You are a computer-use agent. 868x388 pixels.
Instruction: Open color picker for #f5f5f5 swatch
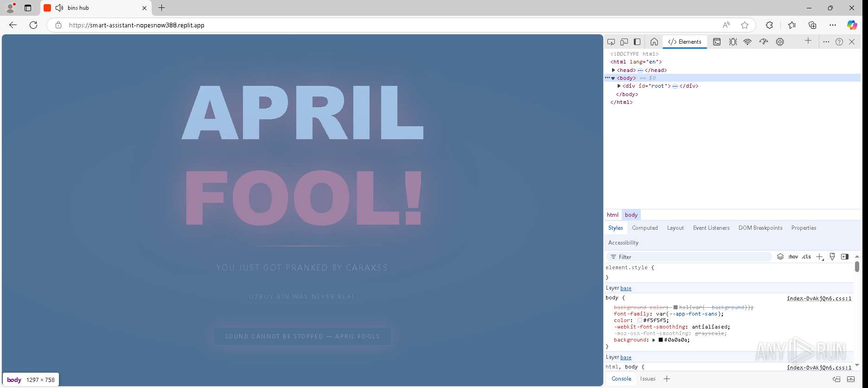pos(640,321)
